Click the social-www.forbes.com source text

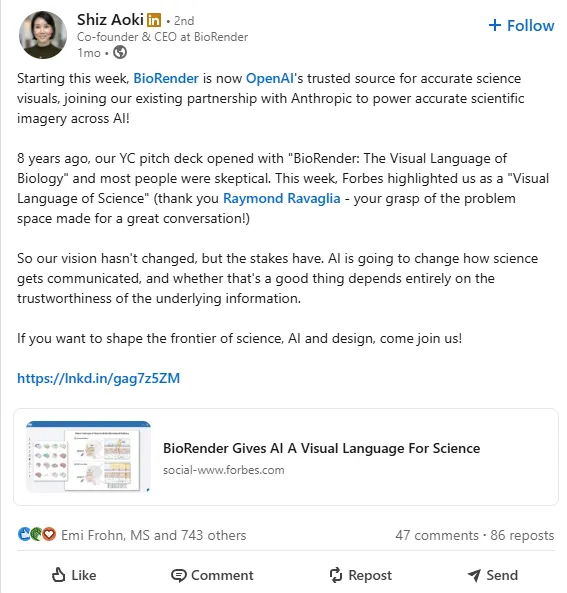click(x=224, y=470)
